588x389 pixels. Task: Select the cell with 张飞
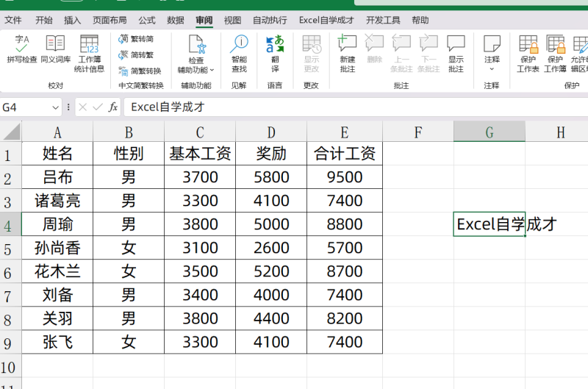click(57, 342)
